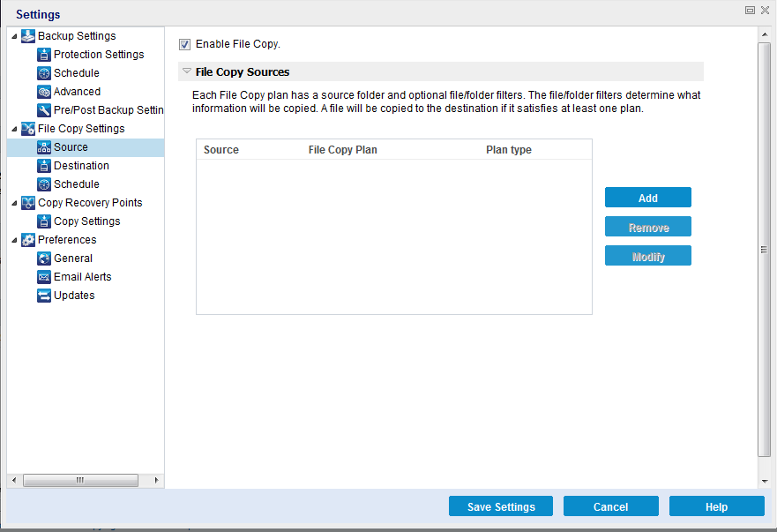Viewport: 777px width, 532px height.
Task: Select the File Copy Destination icon
Action: pyautogui.click(x=43, y=165)
